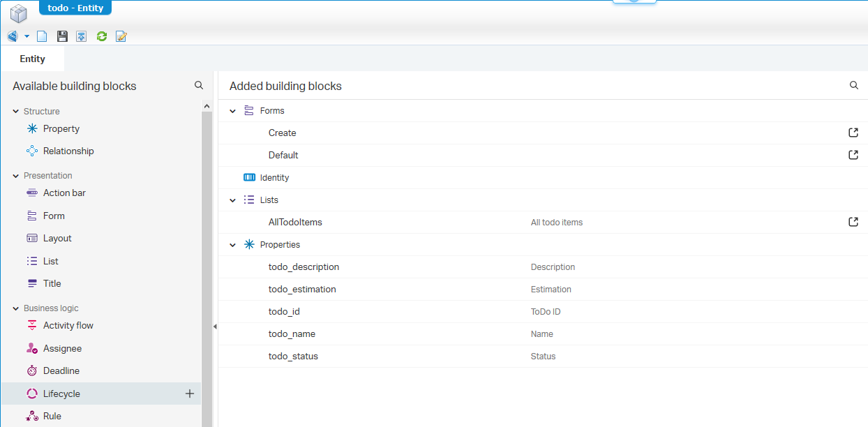Open the dropdown arrow next to back icon
The image size is (868, 427).
[27, 36]
